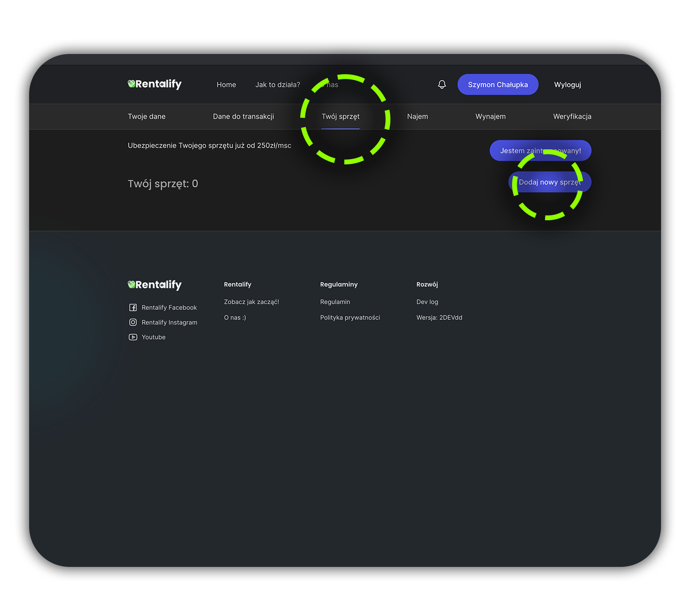Click the Jestem zainteresowany! button
700x596 pixels.
540,151
